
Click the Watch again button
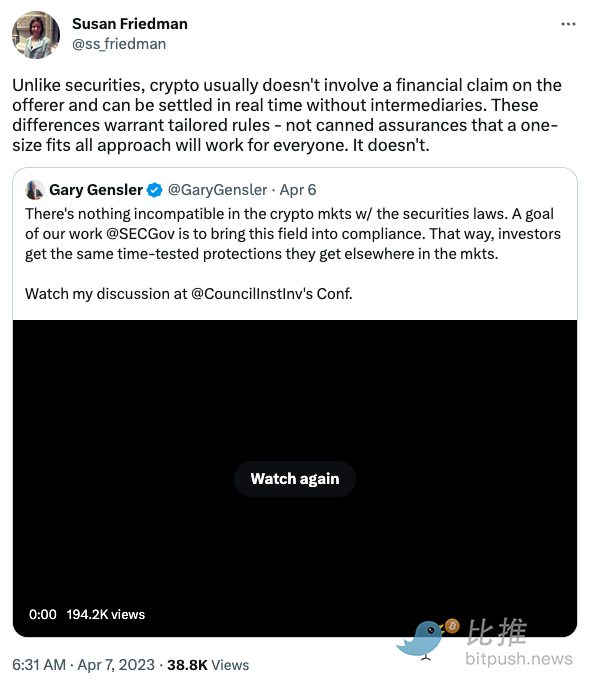295,479
